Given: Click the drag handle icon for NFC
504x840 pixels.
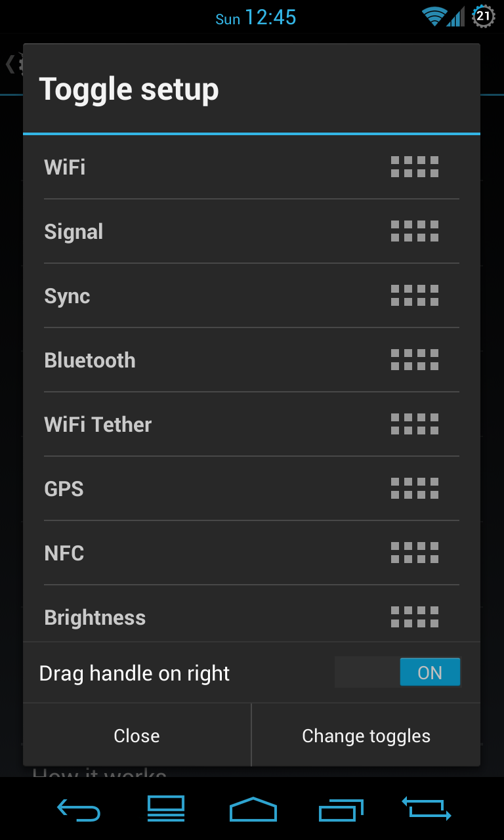Looking at the screenshot, I should 415,553.
